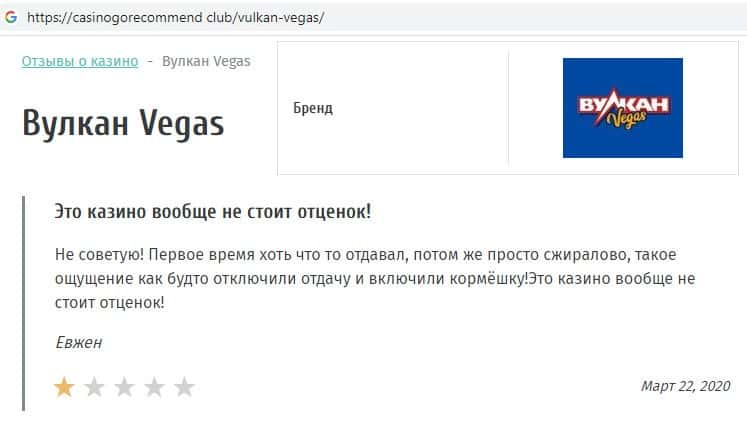Click the reviewer name Евжен
Image resolution: width=747 pixels, height=422 pixels.
point(79,342)
